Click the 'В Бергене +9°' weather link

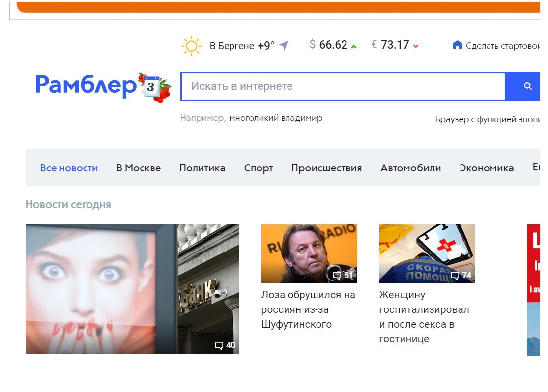click(242, 46)
